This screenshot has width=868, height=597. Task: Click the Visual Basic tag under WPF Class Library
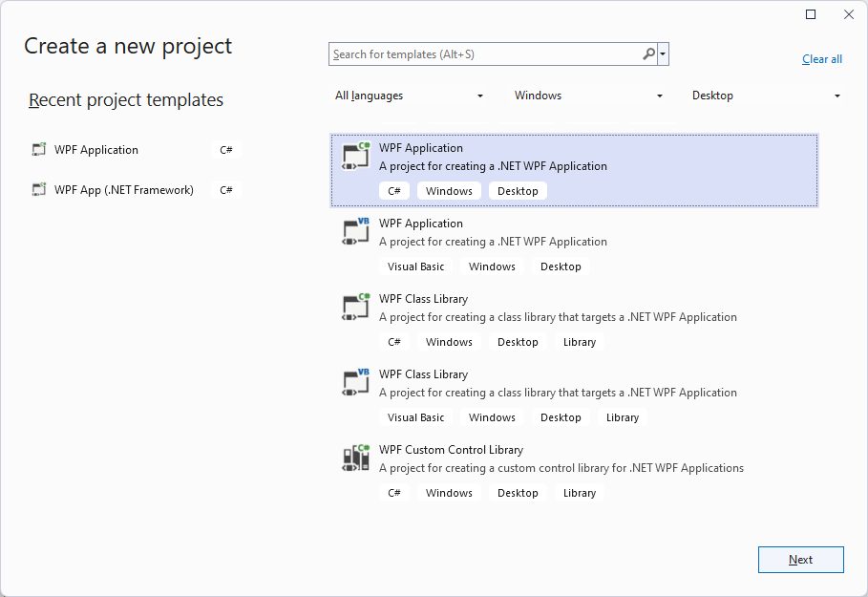pyautogui.click(x=415, y=416)
